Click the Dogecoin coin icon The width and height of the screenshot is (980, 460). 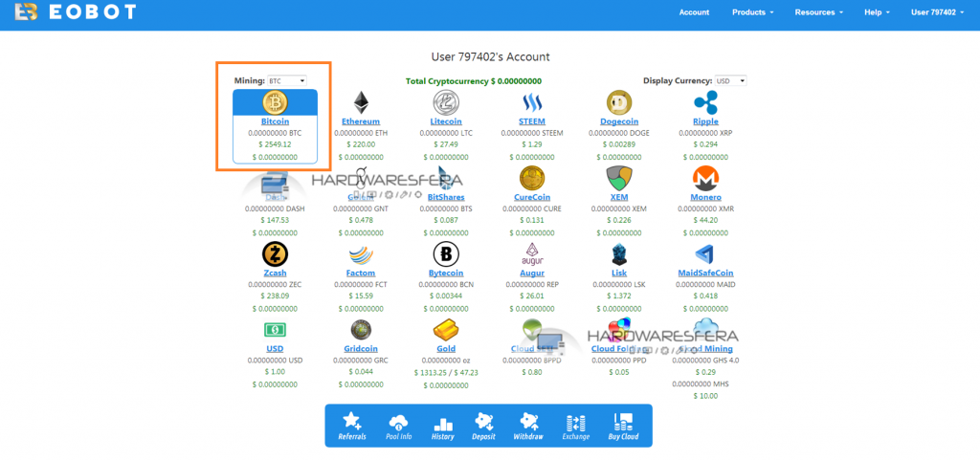click(x=619, y=102)
